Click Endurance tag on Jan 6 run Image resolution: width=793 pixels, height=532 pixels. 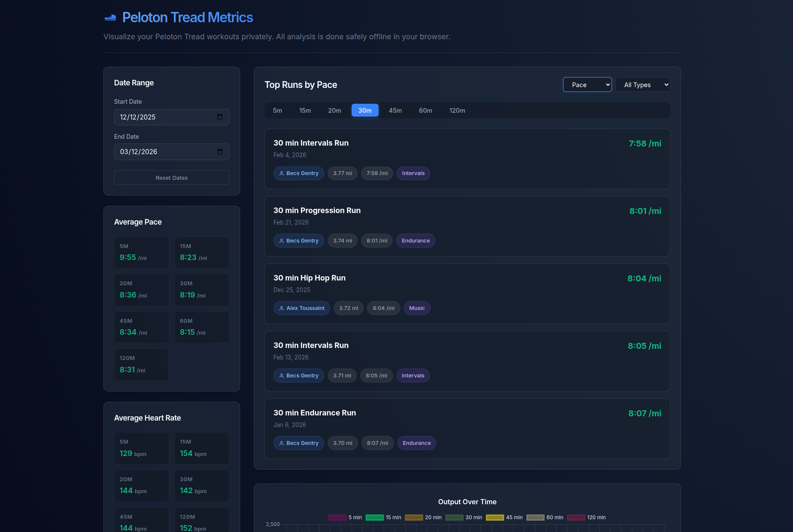pyautogui.click(x=417, y=443)
